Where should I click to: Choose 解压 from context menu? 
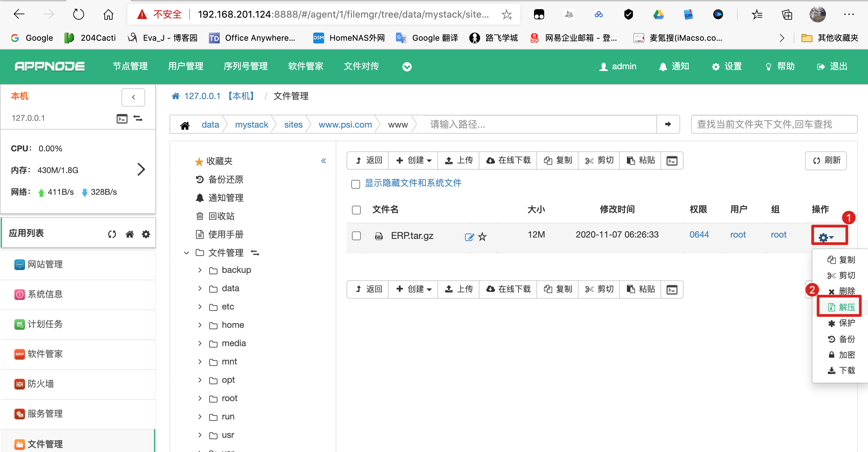(841, 307)
